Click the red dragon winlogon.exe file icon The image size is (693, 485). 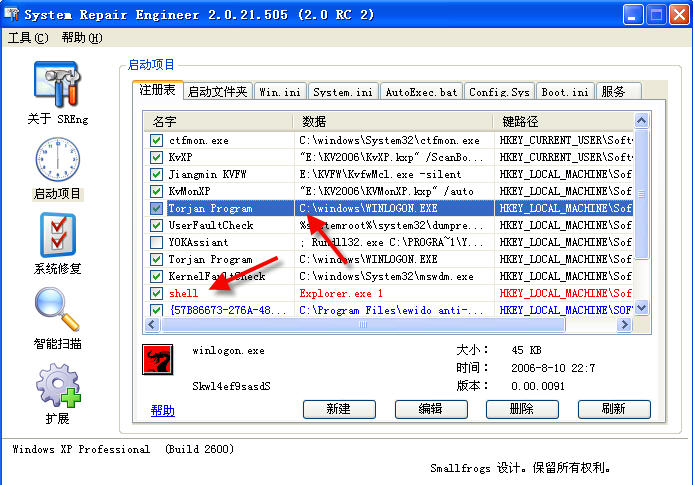coord(157,359)
